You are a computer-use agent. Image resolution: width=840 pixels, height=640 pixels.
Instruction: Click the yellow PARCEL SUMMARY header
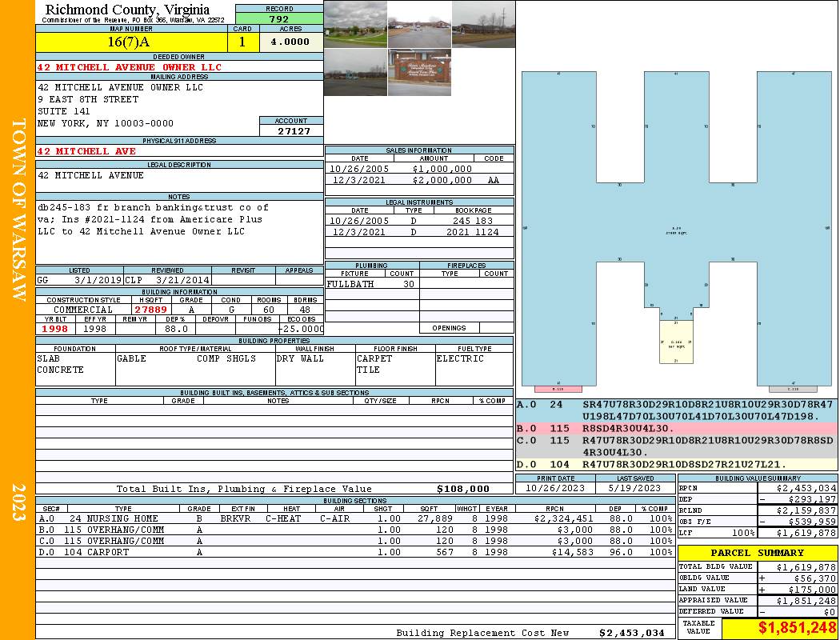click(x=758, y=553)
